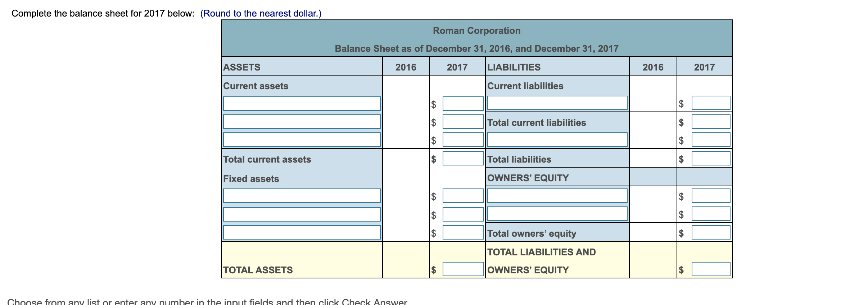
Task: Click TOTAL LIABILITIES AND OWNERS' EQUITY amount field
Action: [x=711, y=269]
